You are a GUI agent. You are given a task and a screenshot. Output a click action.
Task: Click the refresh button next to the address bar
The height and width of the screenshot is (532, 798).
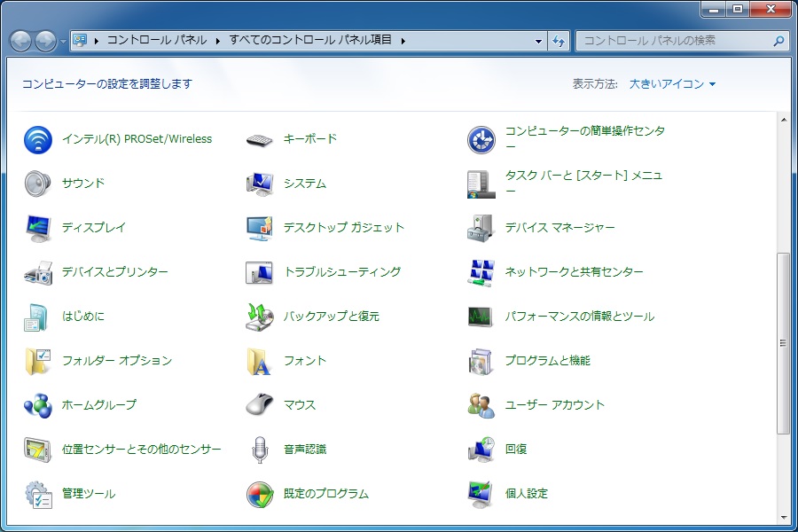coord(560,40)
